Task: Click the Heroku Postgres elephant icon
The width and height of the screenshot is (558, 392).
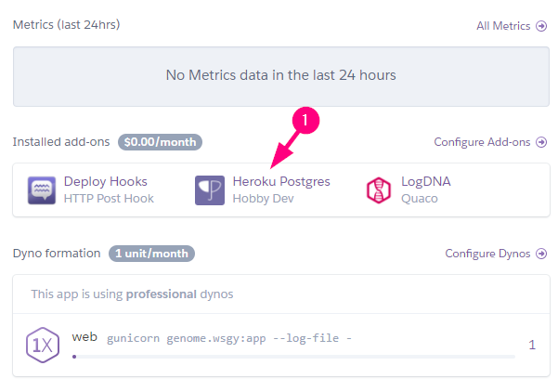Action: (210, 189)
